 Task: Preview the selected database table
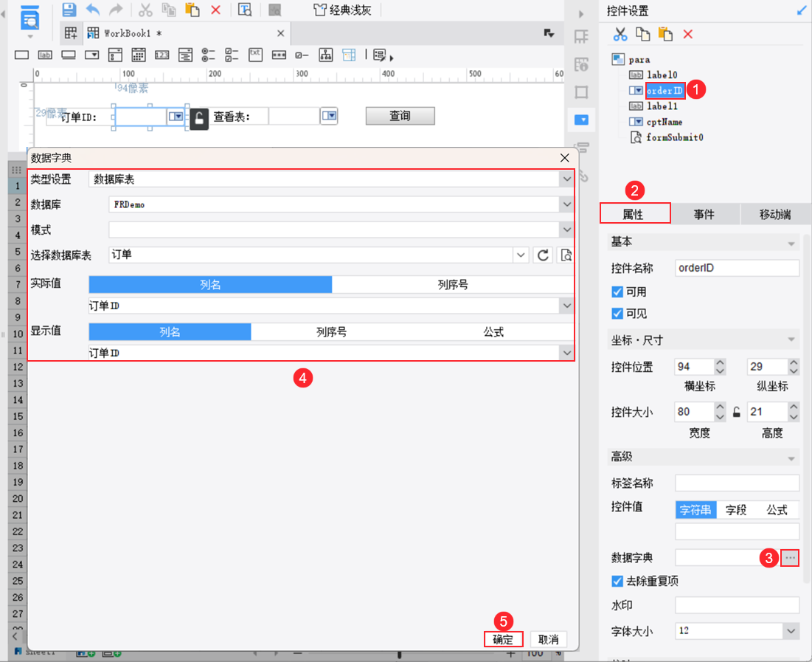(x=566, y=255)
